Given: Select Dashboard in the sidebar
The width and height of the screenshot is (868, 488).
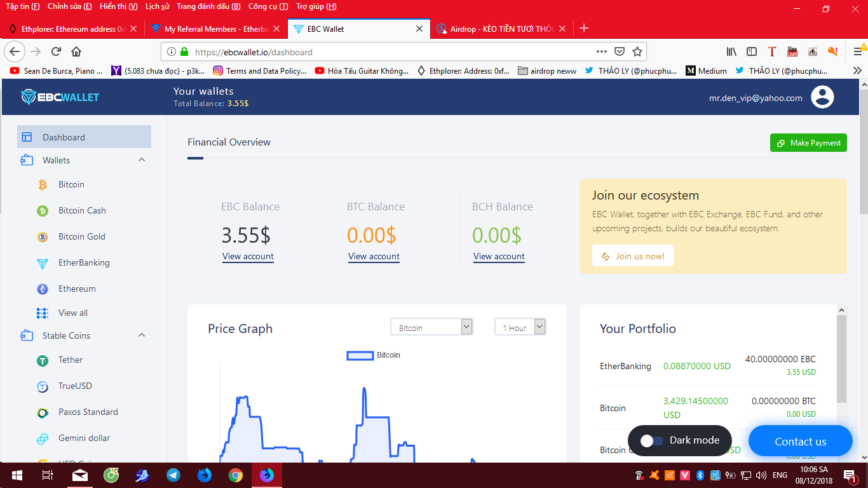Looking at the screenshot, I should pyautogui.click(x=85, y=137).
